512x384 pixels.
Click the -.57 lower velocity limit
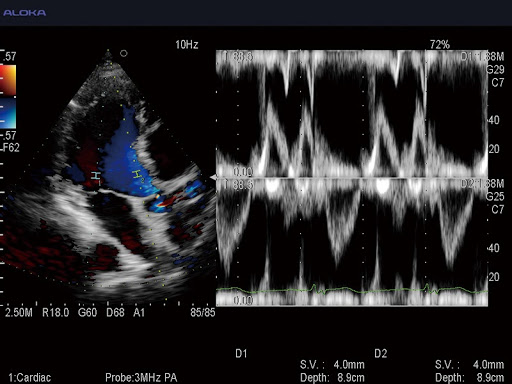click(9, 135)
